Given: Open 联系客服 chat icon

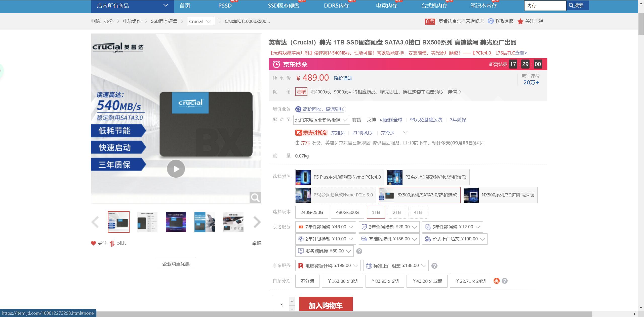Looking at the screenshot, I should (x=491, y=21).
